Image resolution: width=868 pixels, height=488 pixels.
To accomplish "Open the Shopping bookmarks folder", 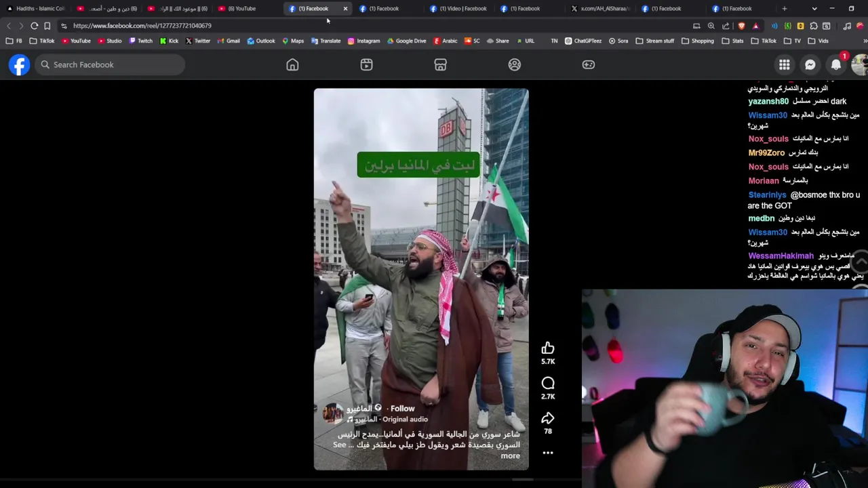I will click(697, 41).
